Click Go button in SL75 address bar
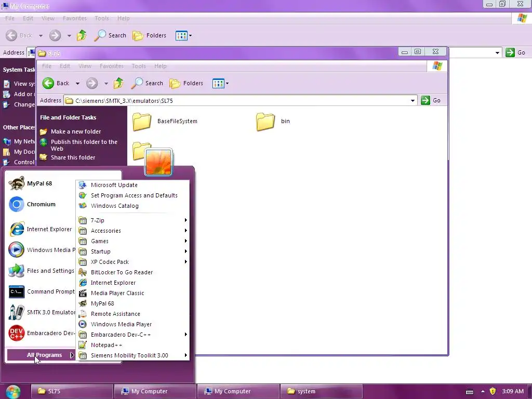Screen dimensions: 532x399 [431, 100]
